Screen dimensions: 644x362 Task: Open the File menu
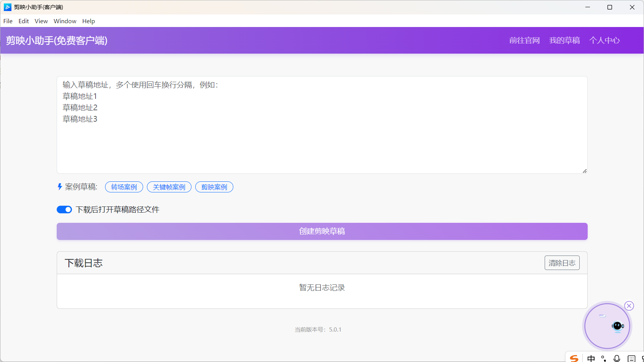click(x=8, y=21)
